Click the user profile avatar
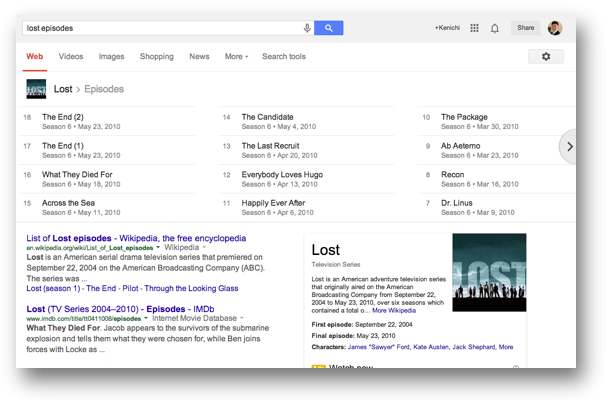Image resolution: width=606 pixels, height=400 pixels. pos(555,28)
